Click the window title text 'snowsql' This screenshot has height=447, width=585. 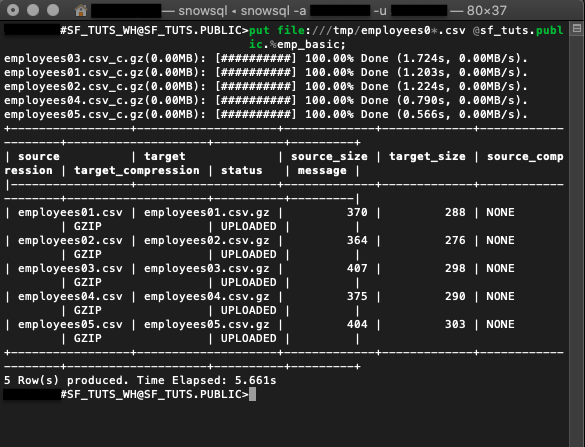point(203,10)
